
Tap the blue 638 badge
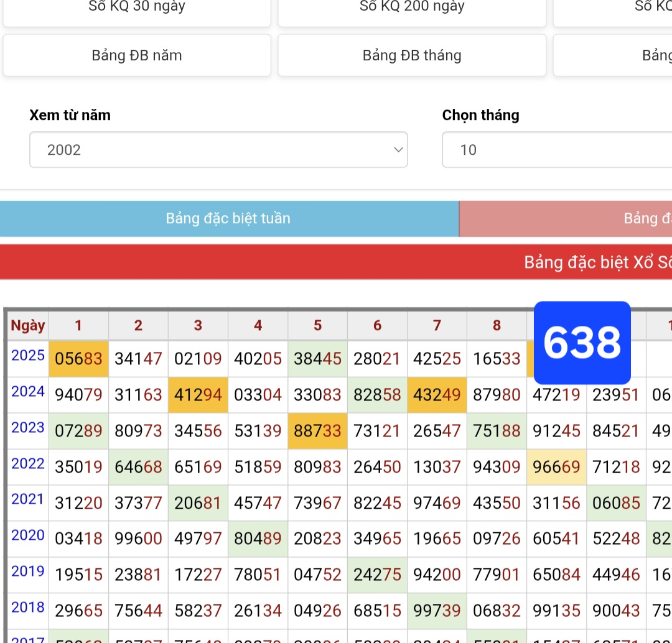click(582, 343)
